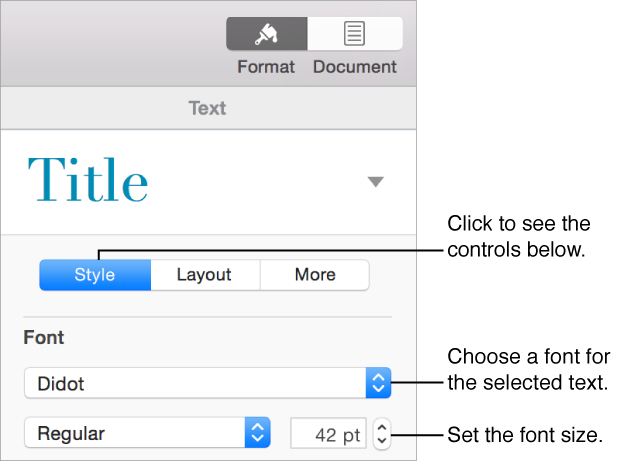Switch to the Style tab

point(95,275)
